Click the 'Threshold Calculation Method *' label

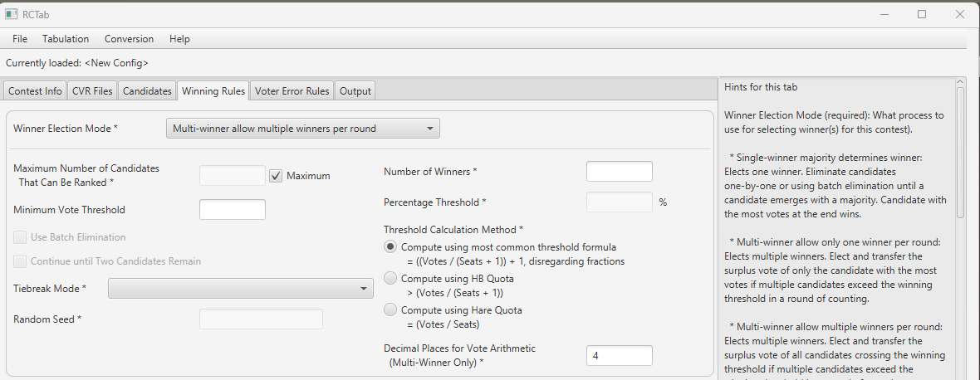453,230
